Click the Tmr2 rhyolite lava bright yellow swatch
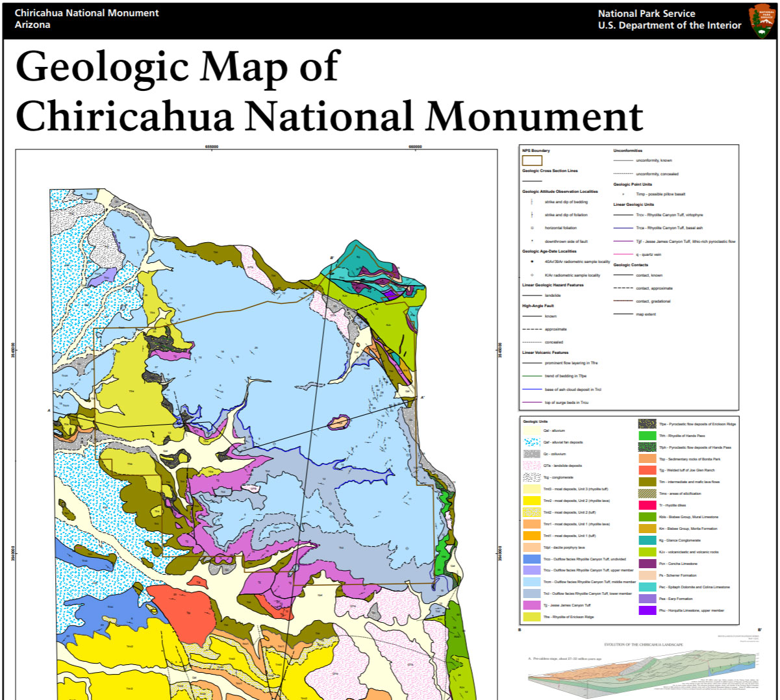 pyautogui.click(x=532, y=501)
